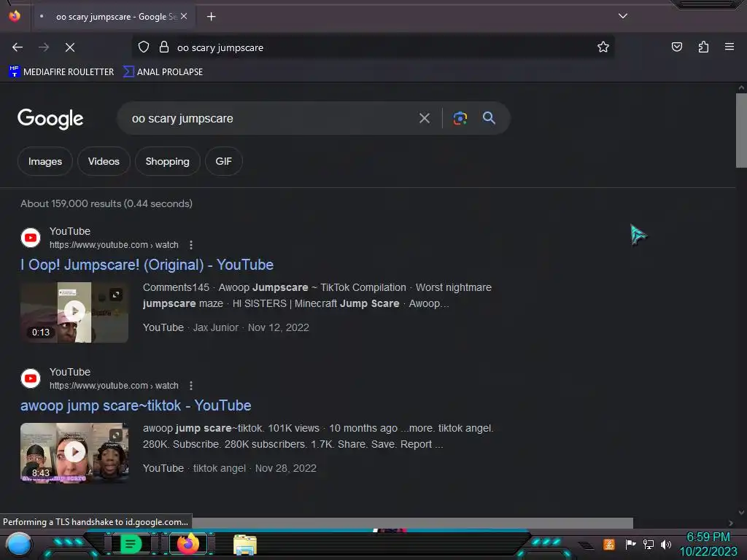Bookmark this page with the star icon
This screenshot has height=560, width=747.
(x=603, y=47)
